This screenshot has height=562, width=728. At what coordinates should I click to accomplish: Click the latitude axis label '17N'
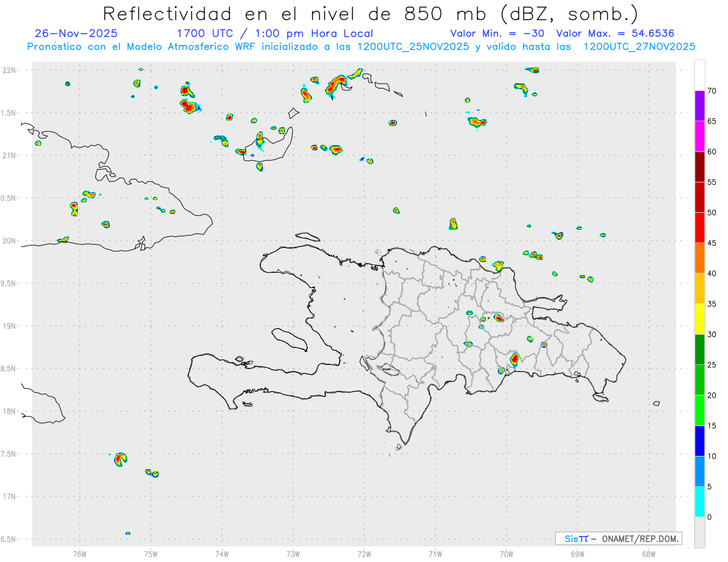pos(10,497)
